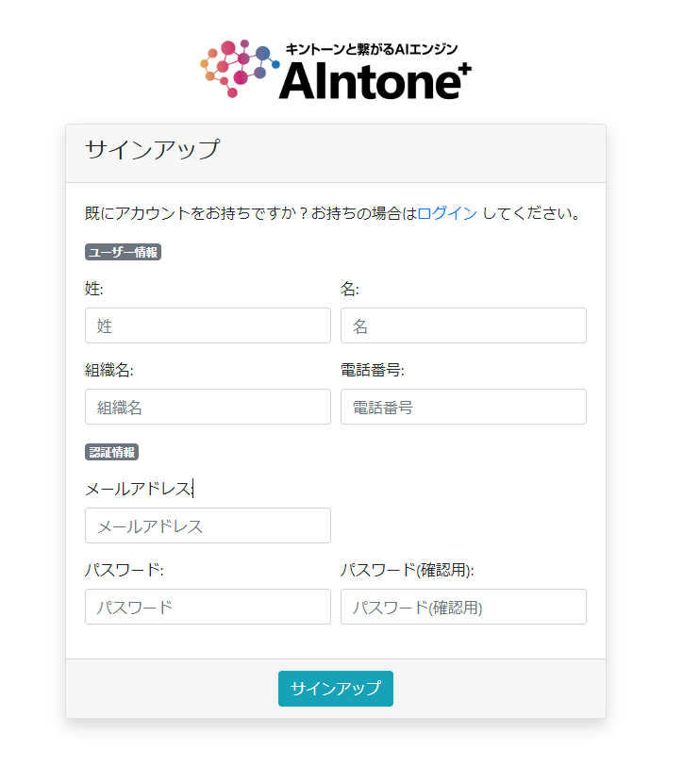Click into the メールアドレス input box
The width and height of the screenshot is (700, 767).
(x=208, y=525)
